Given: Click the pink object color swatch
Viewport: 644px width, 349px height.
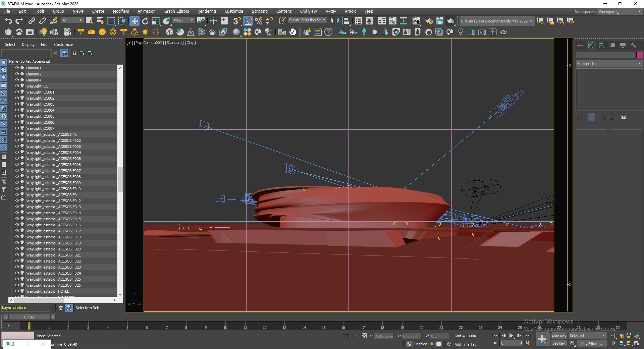Looking at the screenshot, I should [639, 55].
